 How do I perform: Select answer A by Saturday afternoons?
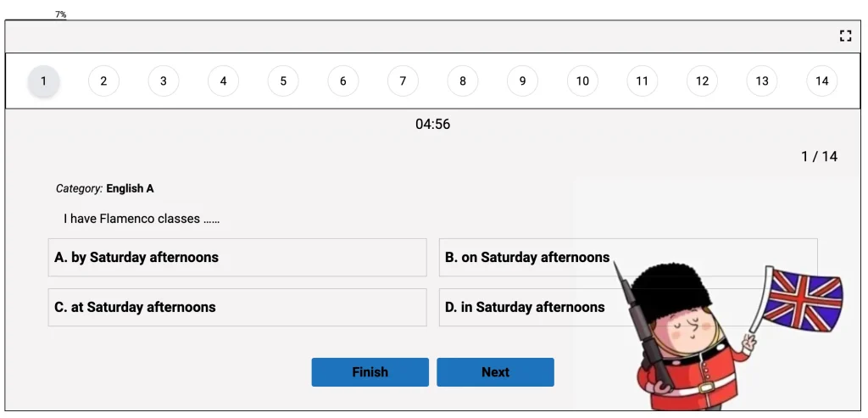point(237,258)
